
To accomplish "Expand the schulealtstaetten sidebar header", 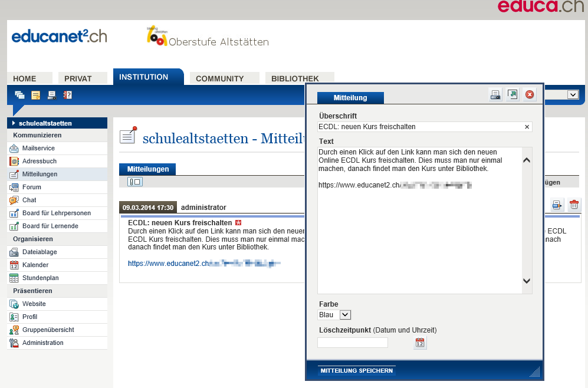I will 57,123.
